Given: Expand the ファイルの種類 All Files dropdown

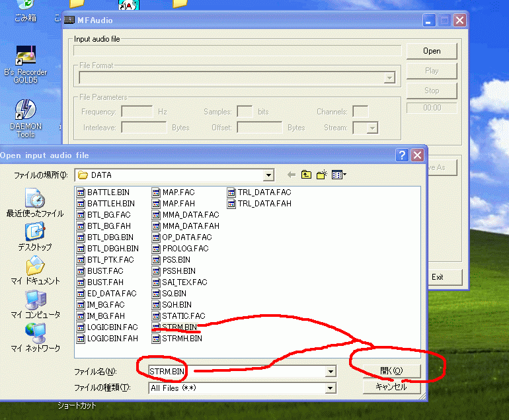Looking at the screenshot, I should (330, 388).
